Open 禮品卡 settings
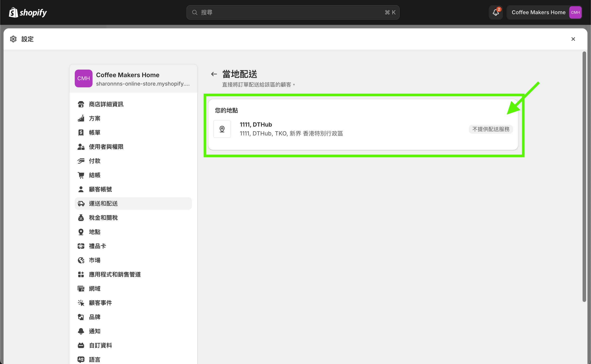 (x=133, y=246)
